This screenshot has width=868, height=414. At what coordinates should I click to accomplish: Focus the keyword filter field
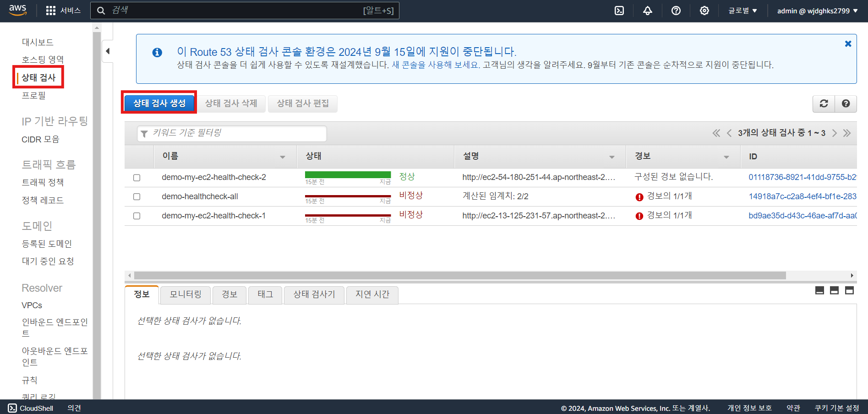pos(232,133)
